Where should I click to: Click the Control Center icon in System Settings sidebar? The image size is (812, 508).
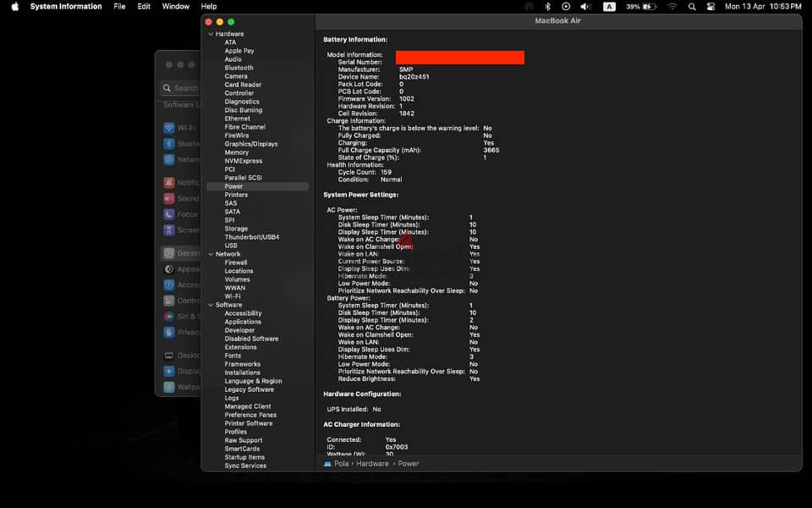(x=169, y=301)
